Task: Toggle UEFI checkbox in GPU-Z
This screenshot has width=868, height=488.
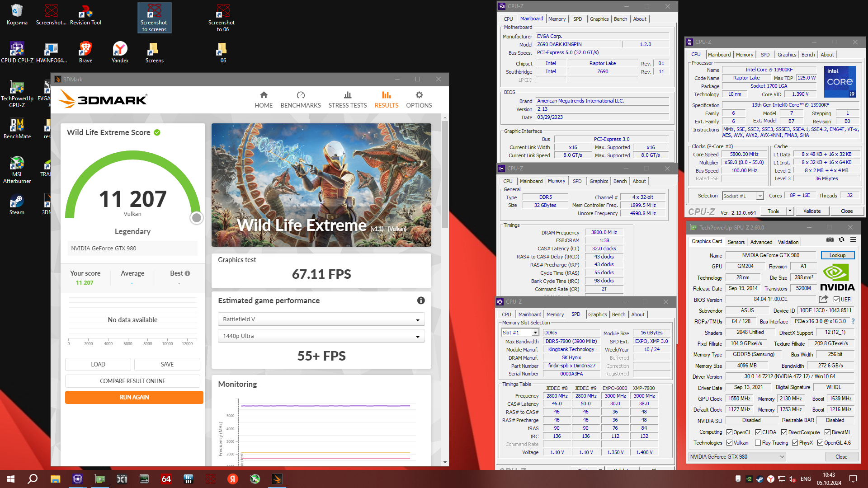Action: point(836,300)
